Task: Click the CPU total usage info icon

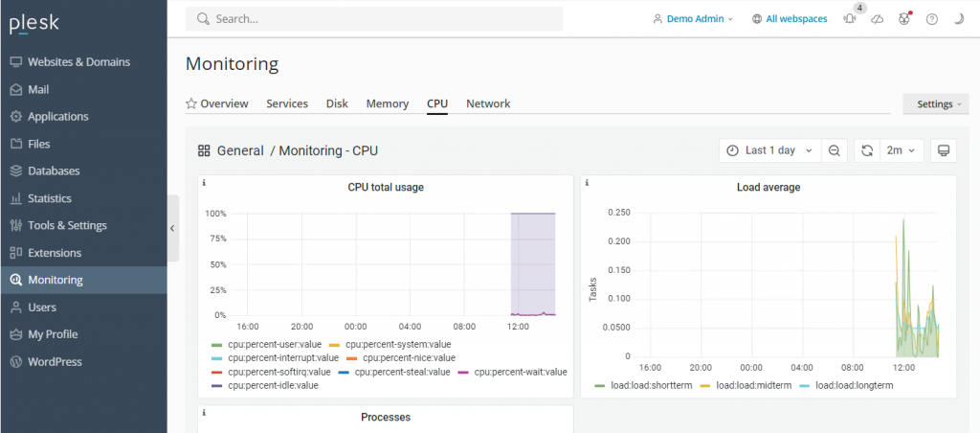Action: [205, 182]
